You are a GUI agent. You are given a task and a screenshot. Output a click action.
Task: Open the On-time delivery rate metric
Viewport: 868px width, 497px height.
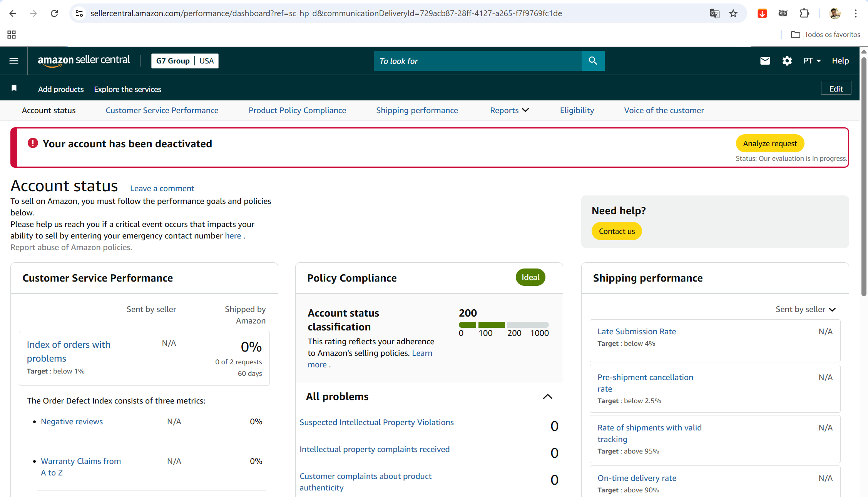637,478
